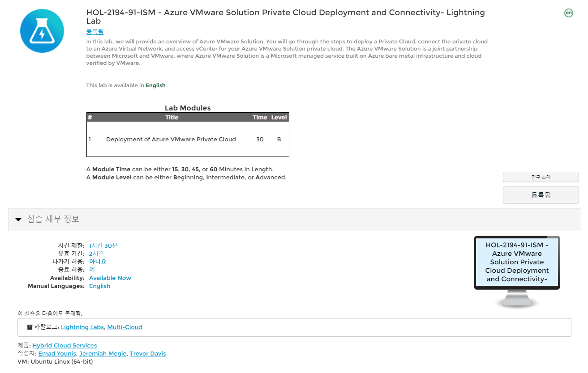The image size is (588, 373).
Task: Click the 2시간 validity period value
Action: 97,254
